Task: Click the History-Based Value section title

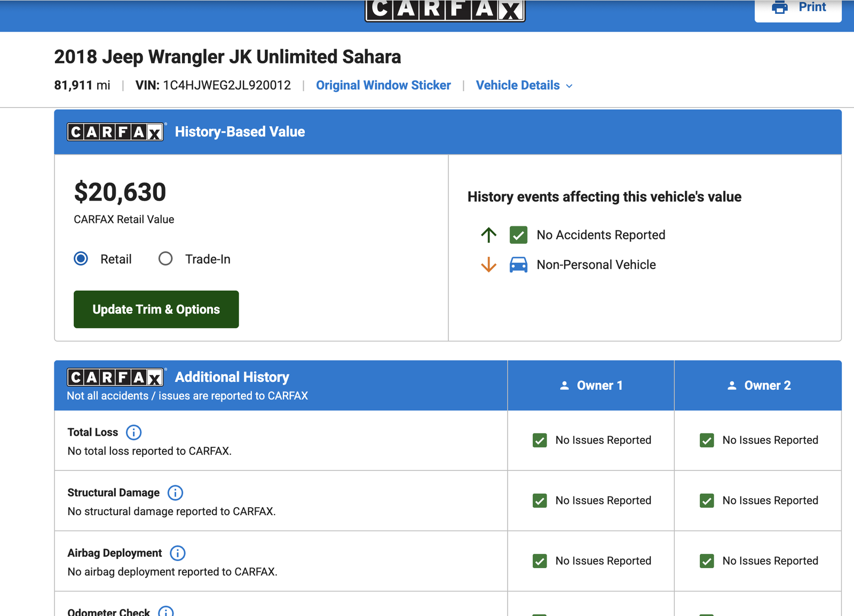Action: pyautogui.click(x=240, y=132)
